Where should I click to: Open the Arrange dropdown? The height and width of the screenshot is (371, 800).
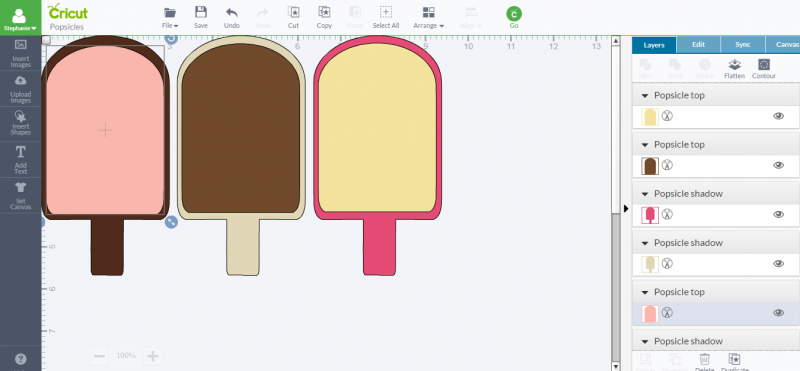coord(429,18)
